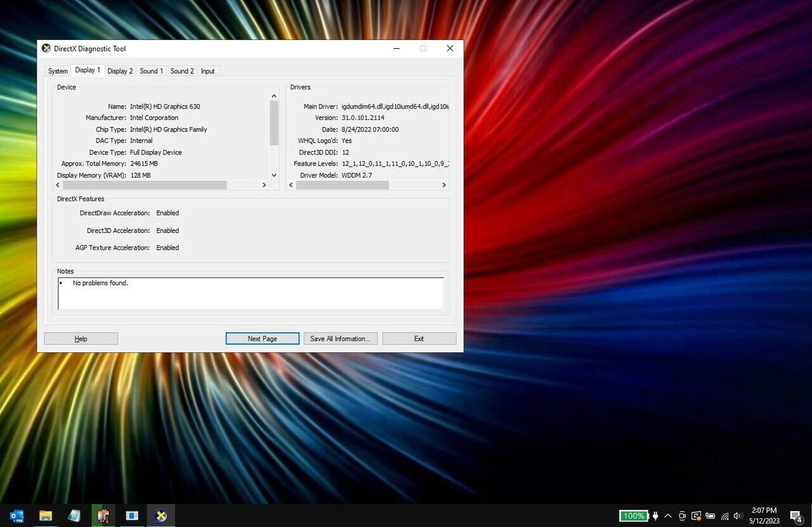Open Outlook PRE from the taskbar
This screenshot has width=812, height=527.
coord(17,516)
